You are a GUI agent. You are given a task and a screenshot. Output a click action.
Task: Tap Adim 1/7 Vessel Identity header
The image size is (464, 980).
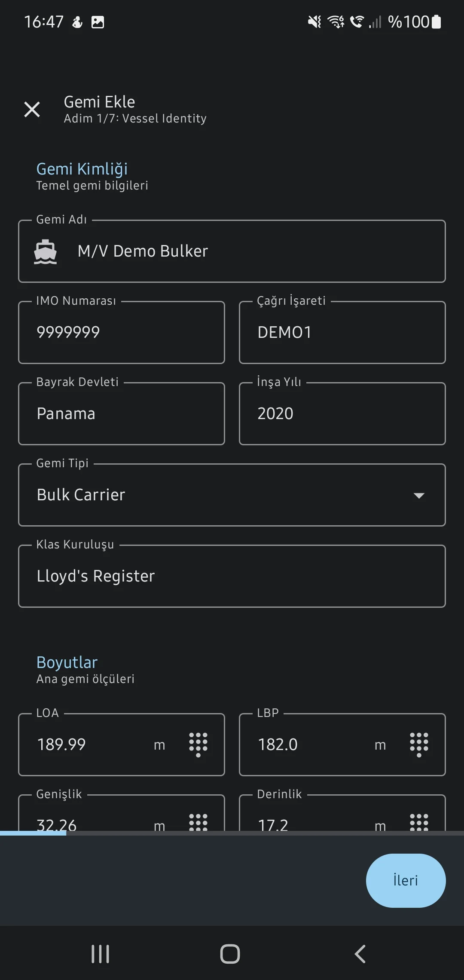135,118
